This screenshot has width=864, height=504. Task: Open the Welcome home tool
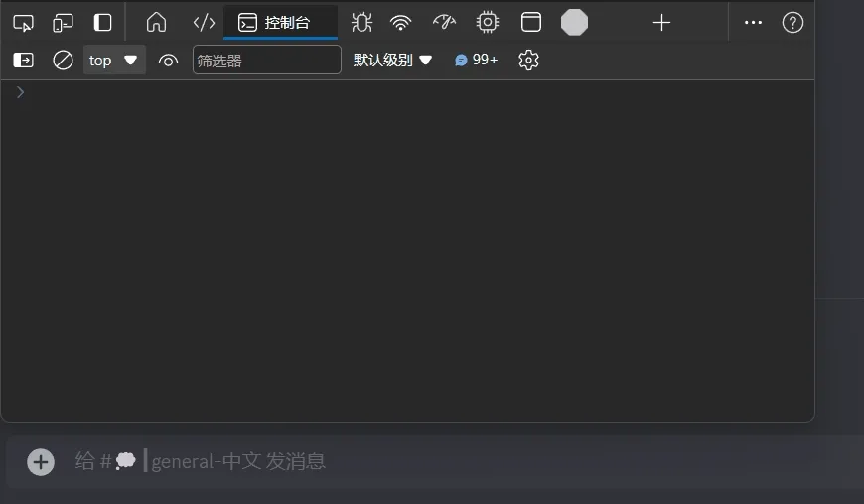pyautogui.click(x=156, y=22)
